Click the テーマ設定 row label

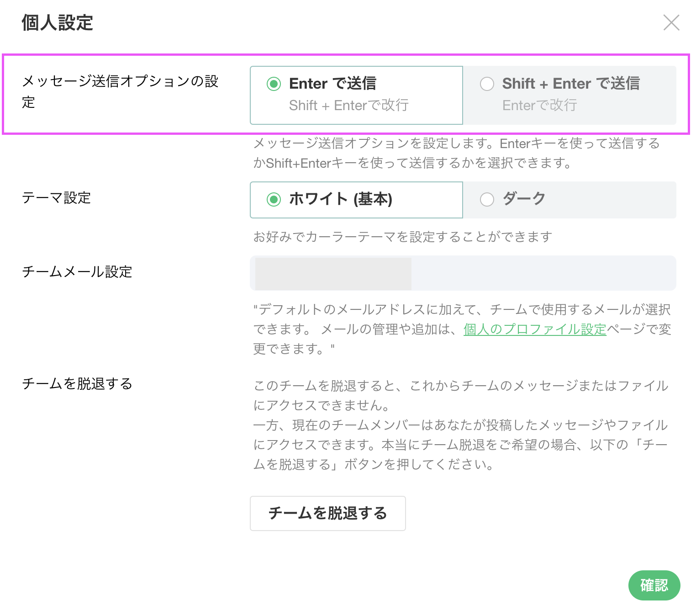pyautogui.click(x=56, y=198)
